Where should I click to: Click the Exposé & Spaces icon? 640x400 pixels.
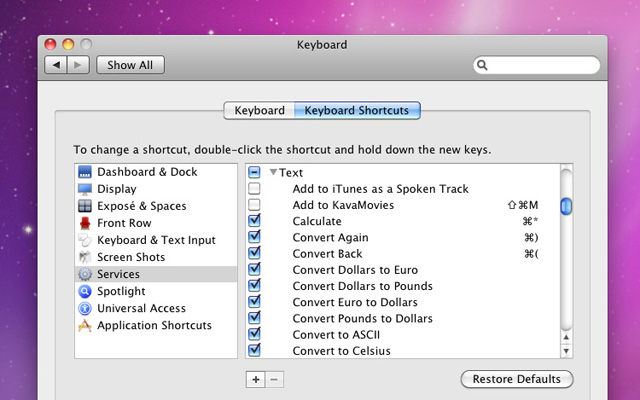tap(85, 206)
